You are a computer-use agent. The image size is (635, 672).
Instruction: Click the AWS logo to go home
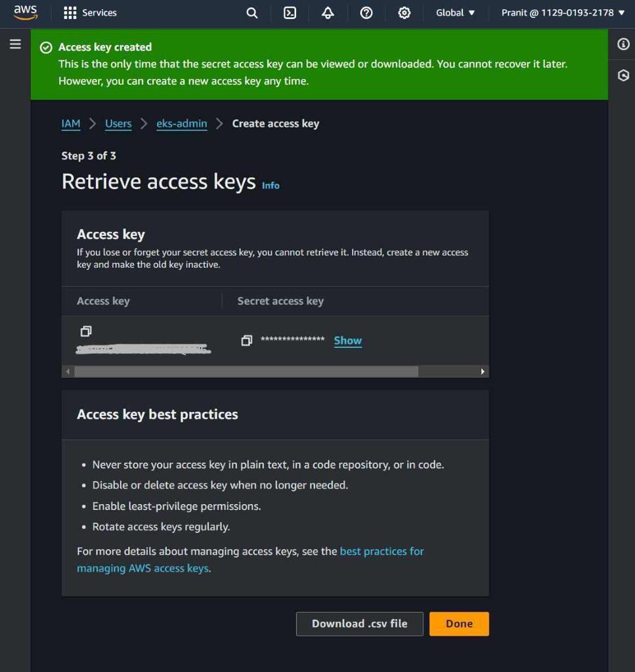(x=25, y=12)
